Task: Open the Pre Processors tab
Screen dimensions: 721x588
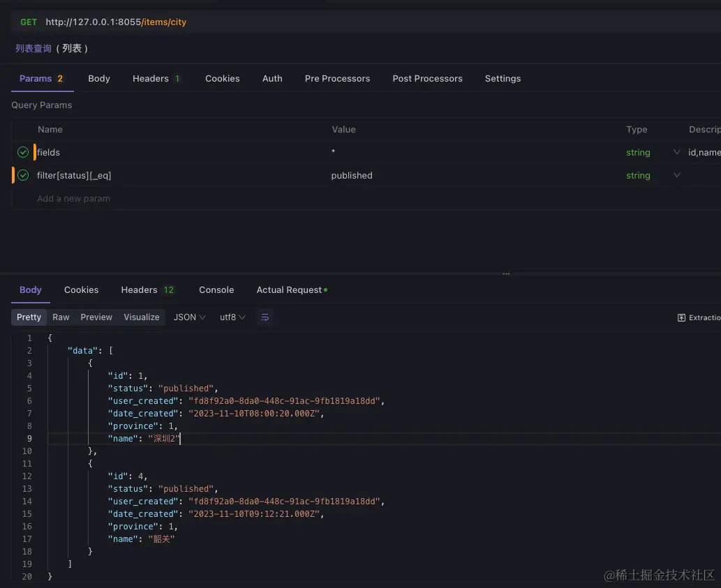Action: (337, 78)
